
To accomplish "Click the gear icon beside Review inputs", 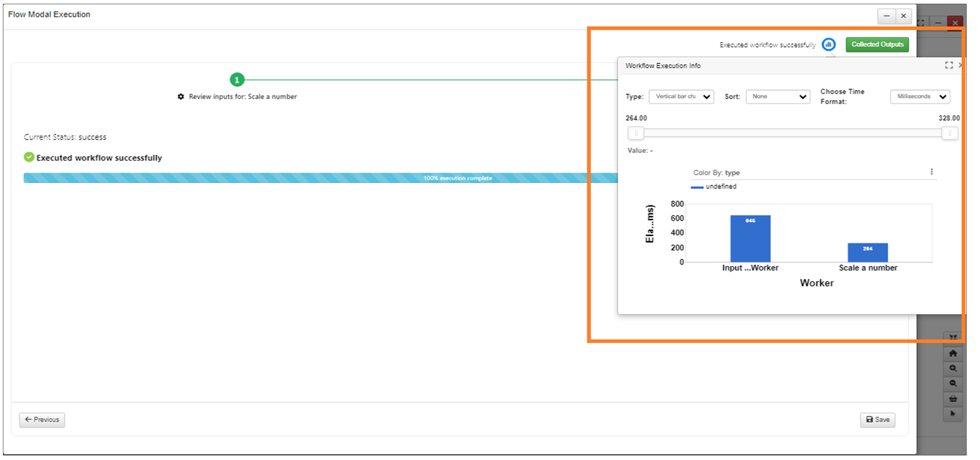I will pos(181,97).
